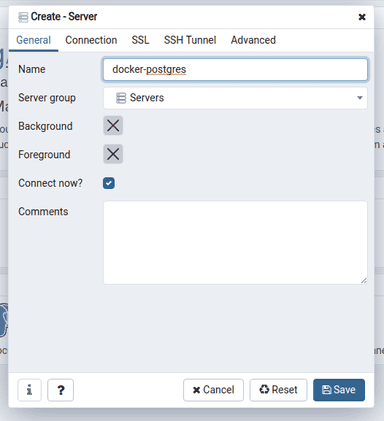Open help with the question mark icon
384x421 pixels.
point(61,390)
